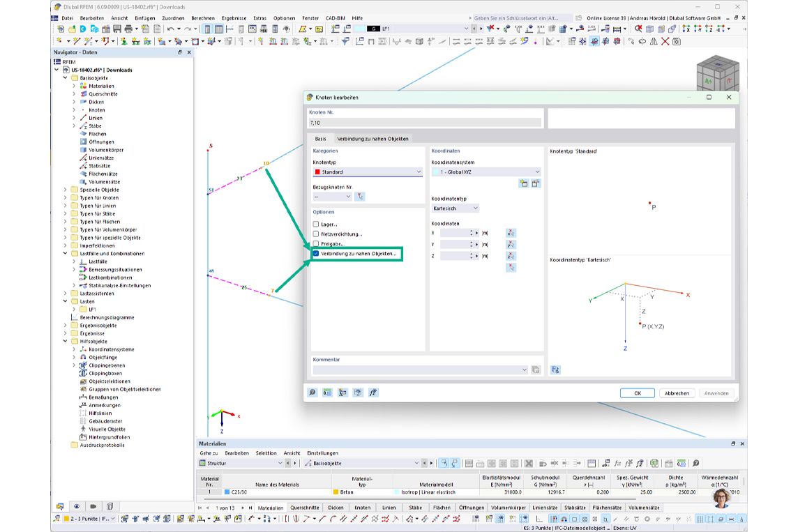Click the X coordinate pick-in-graphic icon

(511, 233)
